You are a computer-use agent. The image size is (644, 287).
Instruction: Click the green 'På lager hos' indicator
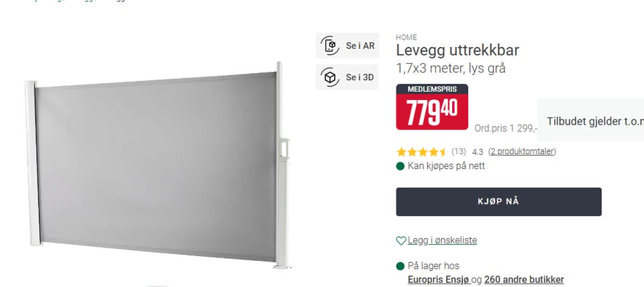(x=400, y=266)
